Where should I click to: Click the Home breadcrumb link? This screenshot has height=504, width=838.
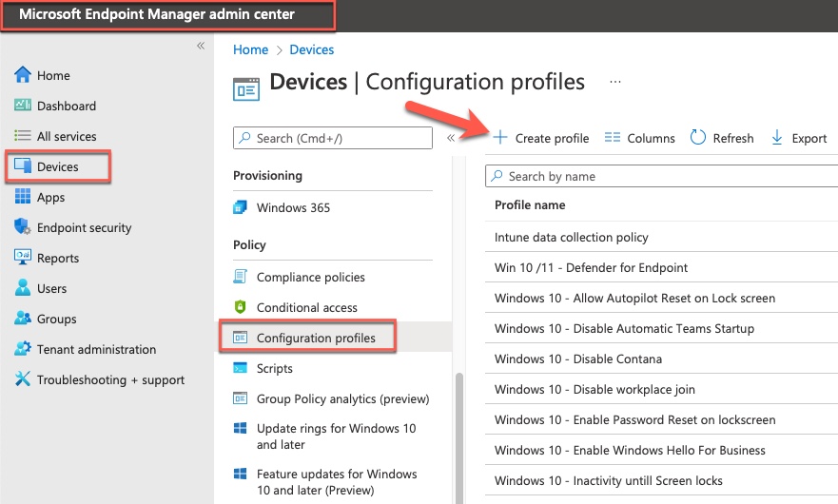click(251, 49)
